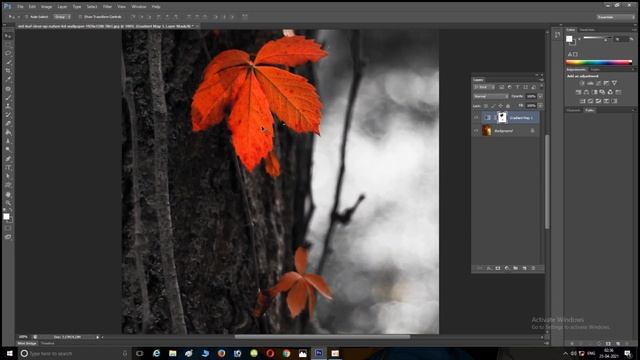The image size is (640, 360).
Task: Add a Photo Filter adjustment
Action: pos(602,92)
